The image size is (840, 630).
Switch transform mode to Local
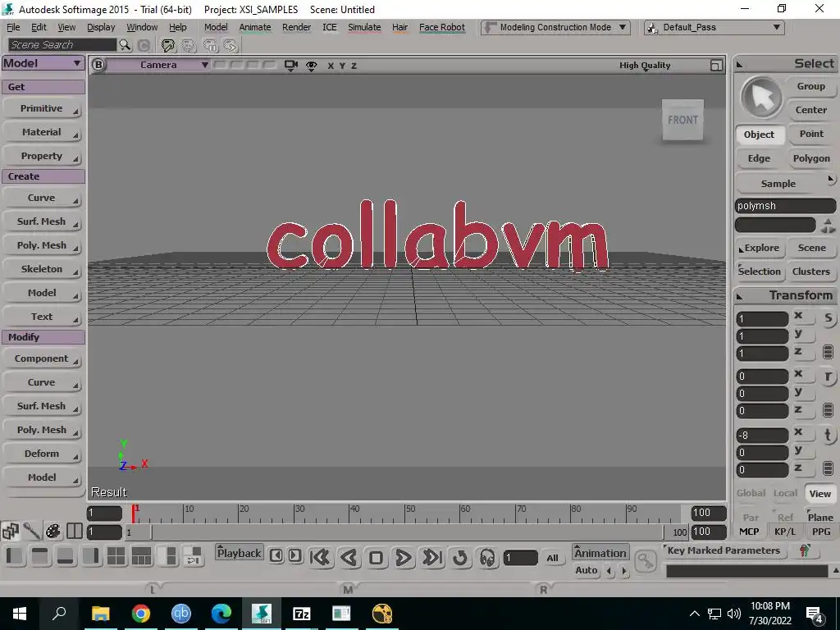click(x=785, y=493)
